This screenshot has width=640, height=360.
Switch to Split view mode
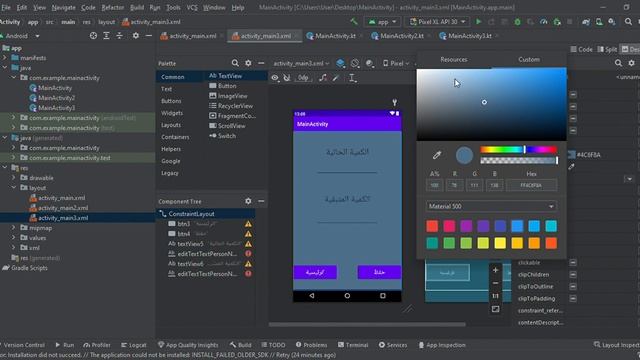point(607,49)
